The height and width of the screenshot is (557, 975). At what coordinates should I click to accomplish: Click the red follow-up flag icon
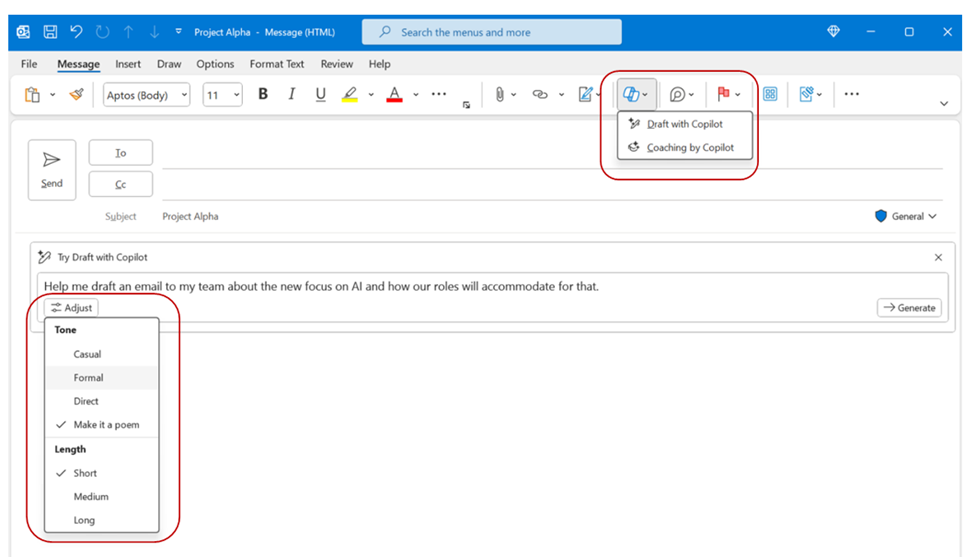pos(723,95)
